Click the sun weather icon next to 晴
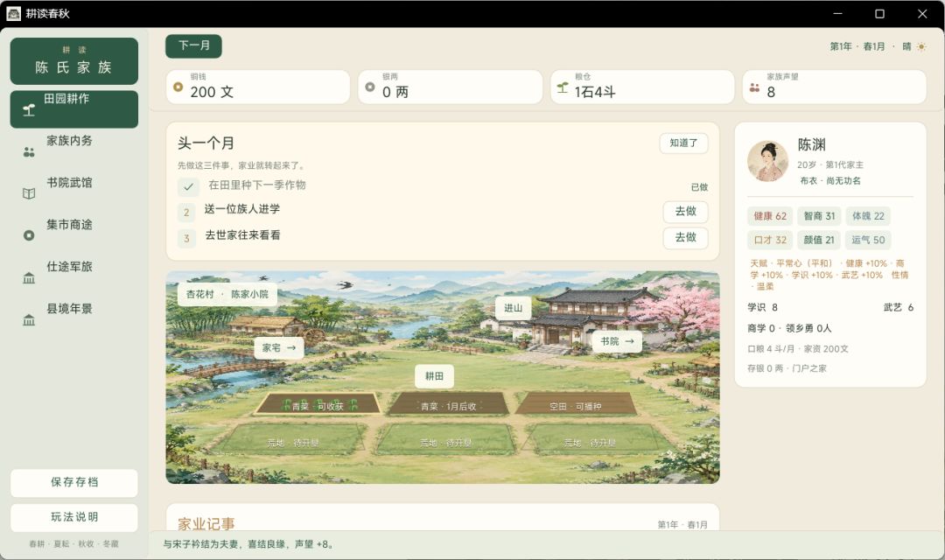The height and width of the screenshot is (560, 945). tap(920, 46)
